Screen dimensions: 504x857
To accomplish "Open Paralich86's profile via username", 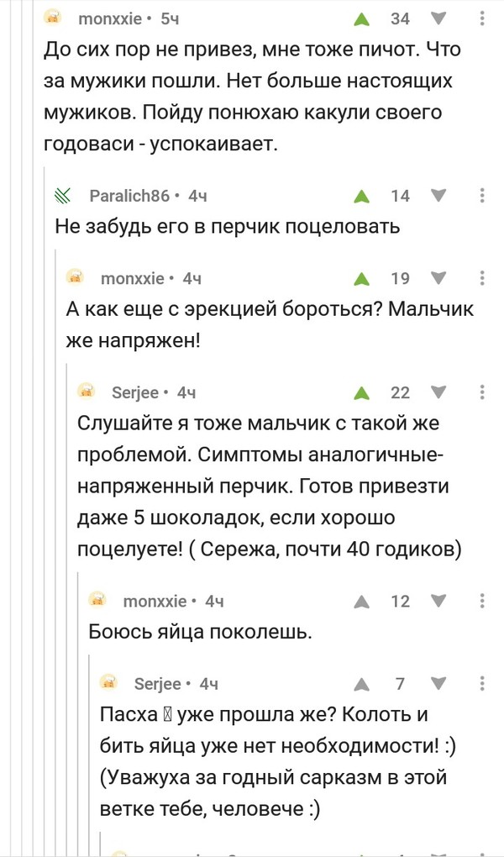I will [129, 196].
